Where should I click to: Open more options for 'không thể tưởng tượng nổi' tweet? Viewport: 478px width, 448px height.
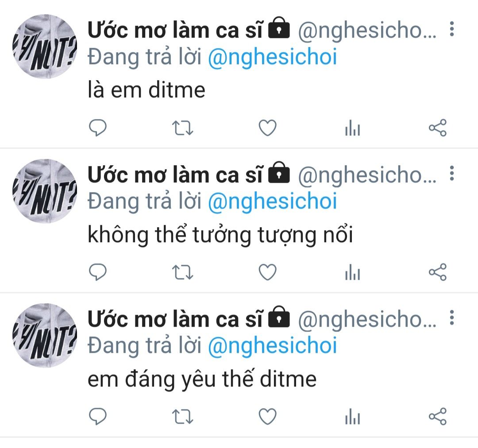[x=452, y=174]
